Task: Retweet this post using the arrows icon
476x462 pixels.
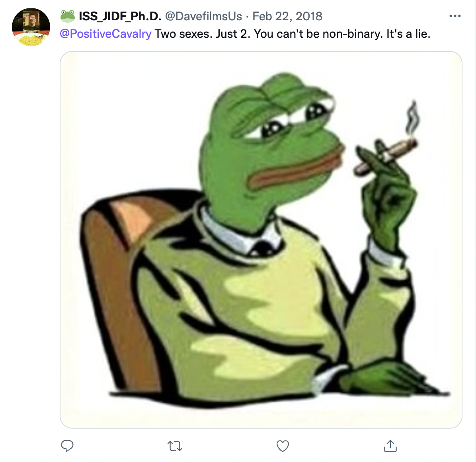Action: click(175, 446)
